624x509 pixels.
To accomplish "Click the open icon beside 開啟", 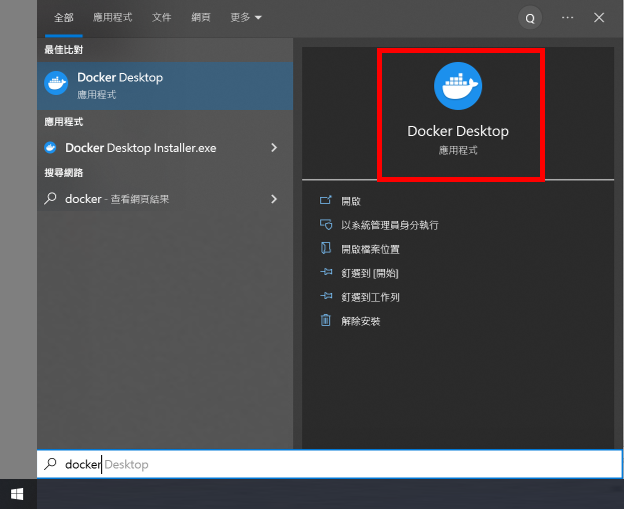I will pyautogui.click(x=326, y=200).
